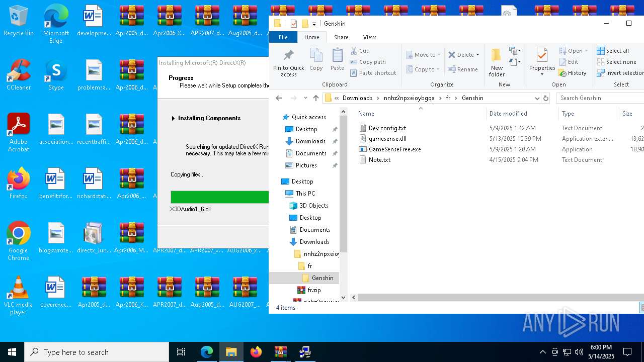The width and height of the screenshot is (644, 362).
Task: Open the Properties dropdown arrow
Action: coord(542,74)
